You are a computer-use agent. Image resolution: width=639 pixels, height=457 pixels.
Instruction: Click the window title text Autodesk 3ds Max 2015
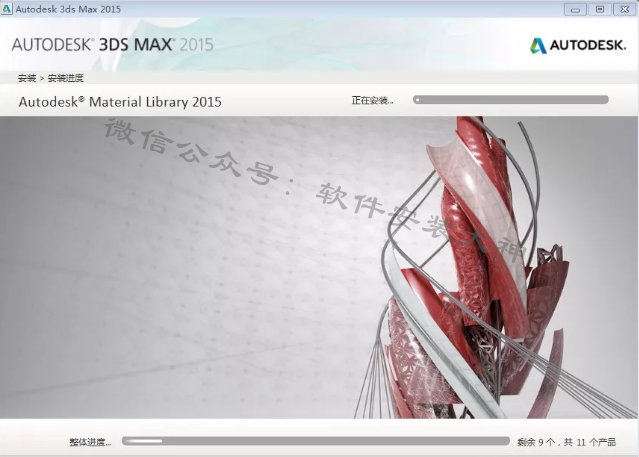click(68, 9)
